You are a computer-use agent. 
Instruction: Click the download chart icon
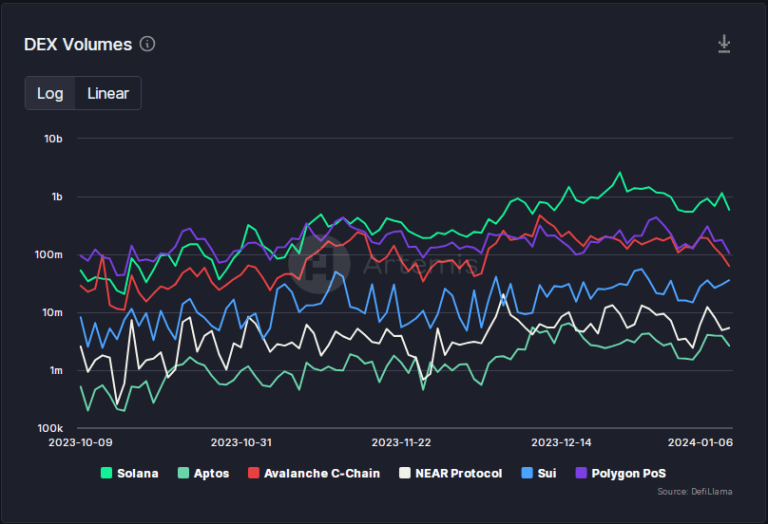[724, 44]
